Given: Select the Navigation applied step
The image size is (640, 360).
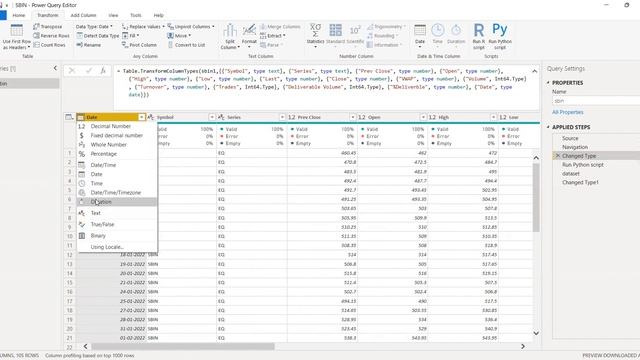Looking at the screenshot, I should point(575,147).
